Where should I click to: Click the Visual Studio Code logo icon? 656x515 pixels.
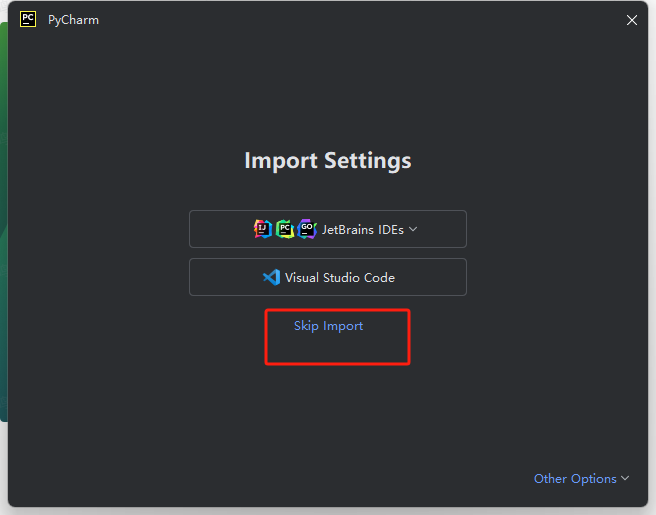[x=272, y=277]
